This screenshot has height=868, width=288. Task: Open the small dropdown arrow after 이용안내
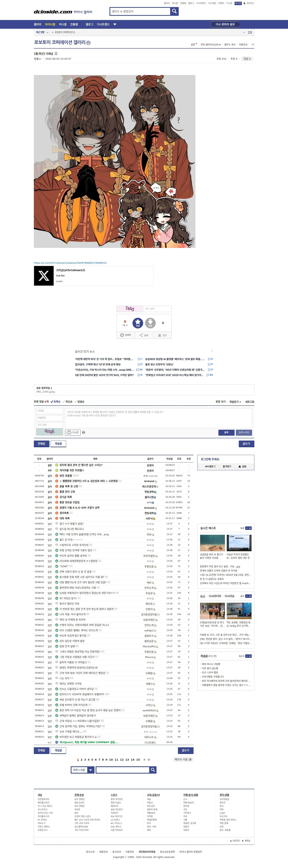tap(253, 45)
